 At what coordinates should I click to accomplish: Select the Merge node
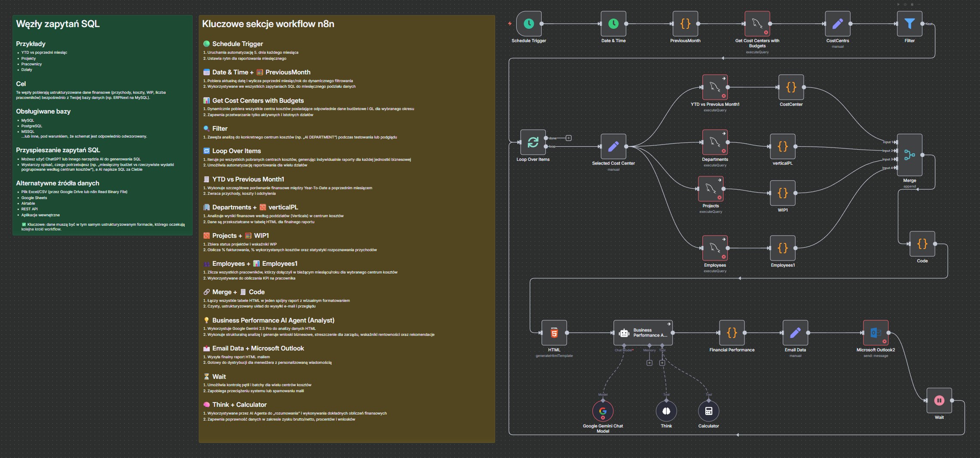910,155
